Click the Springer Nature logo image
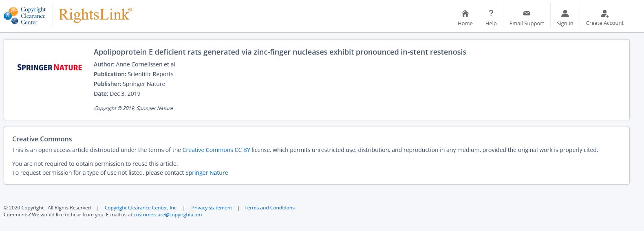 coord(50,67)
